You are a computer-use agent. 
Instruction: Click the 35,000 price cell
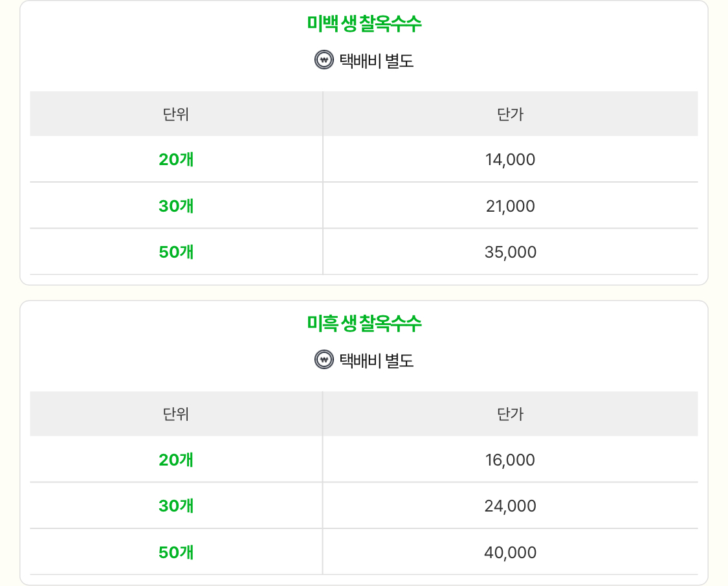pos(511,252)
